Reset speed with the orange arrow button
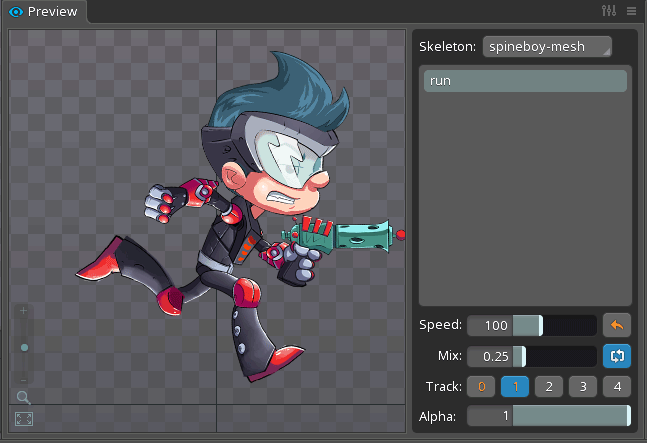This screenshot has width=647, height=443. point(616,325)
